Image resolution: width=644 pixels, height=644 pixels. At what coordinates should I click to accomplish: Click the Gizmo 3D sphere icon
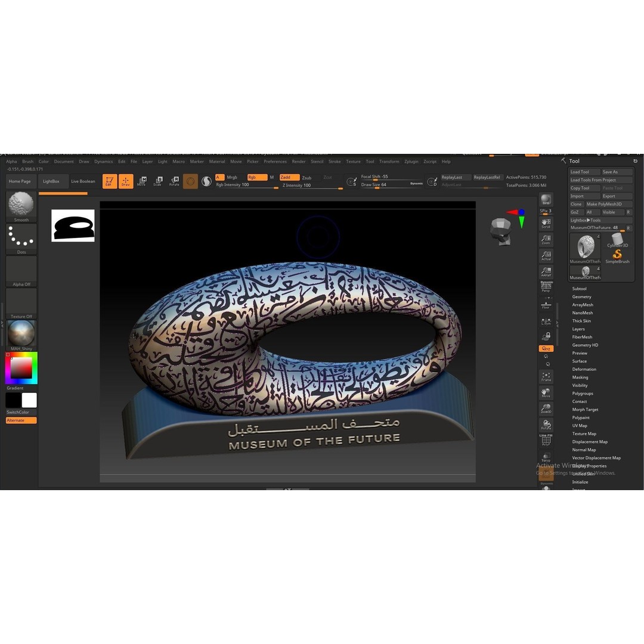[x=190, y=181]
